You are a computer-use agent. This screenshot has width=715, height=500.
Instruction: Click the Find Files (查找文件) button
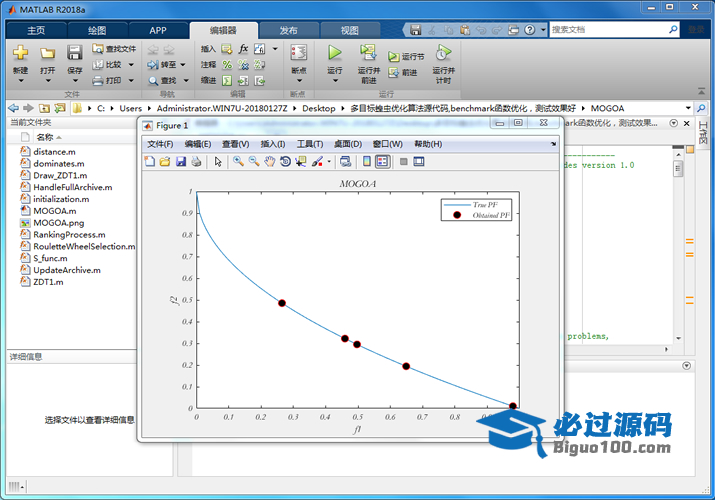(x=114, y=48)
